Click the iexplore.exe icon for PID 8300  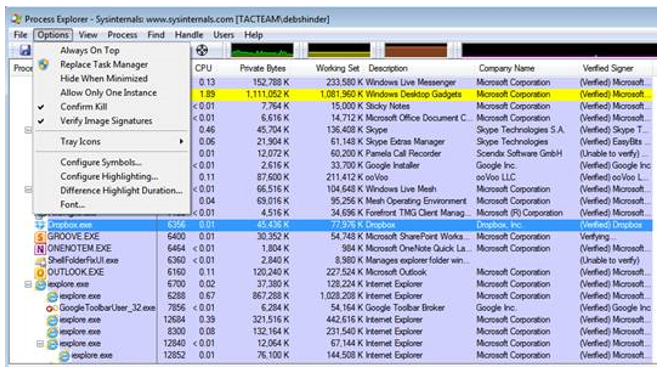(52, 332)
